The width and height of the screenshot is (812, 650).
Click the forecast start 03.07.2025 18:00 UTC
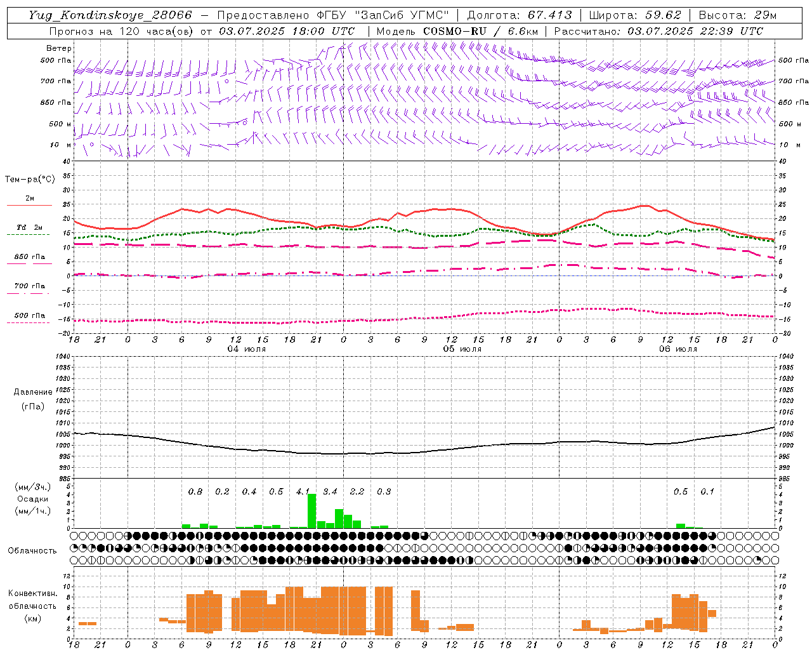tap(287, 31)
